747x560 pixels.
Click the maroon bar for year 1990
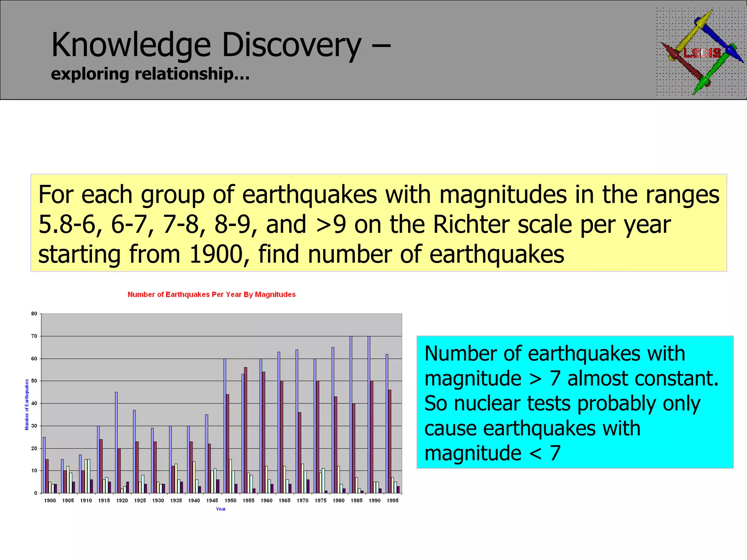[x=372, y=437]
